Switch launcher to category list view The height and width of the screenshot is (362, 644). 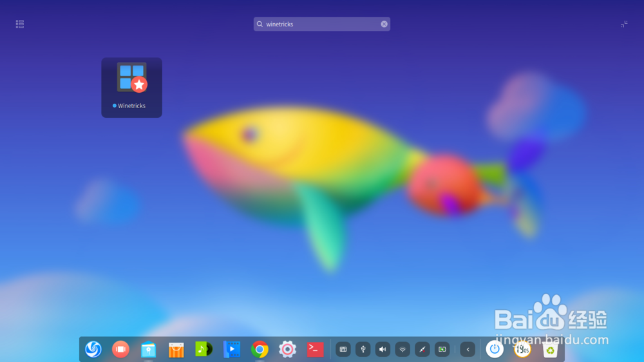20,24
